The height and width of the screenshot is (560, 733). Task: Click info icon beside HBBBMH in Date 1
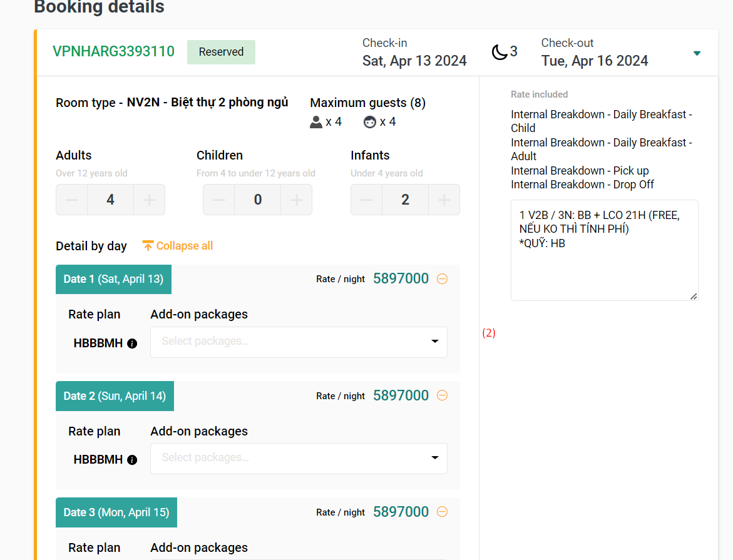coord(132,344)
